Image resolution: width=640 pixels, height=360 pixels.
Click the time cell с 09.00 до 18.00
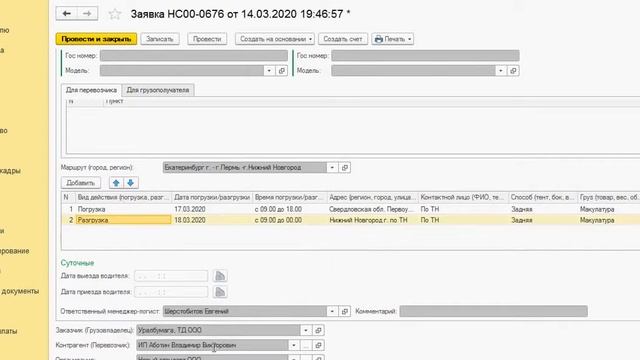(x=289, y=209)
